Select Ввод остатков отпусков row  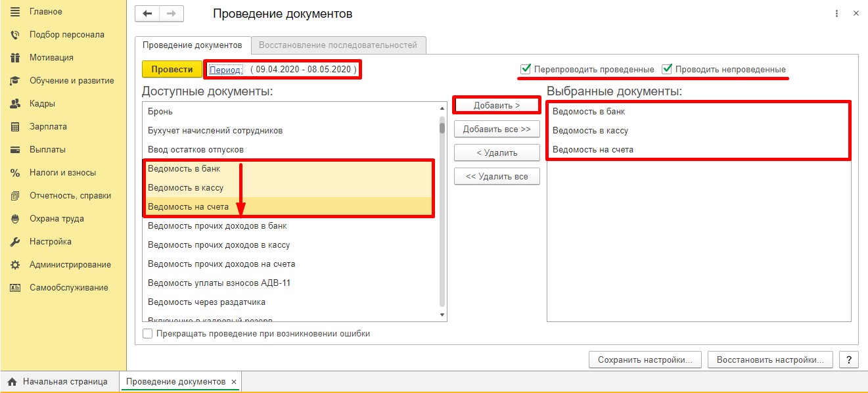point(290,150)
